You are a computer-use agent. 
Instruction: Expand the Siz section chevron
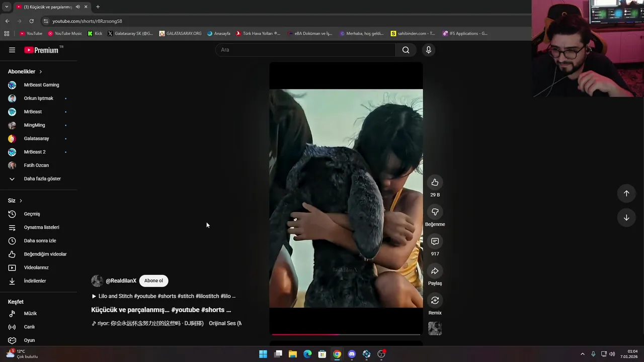[x=21, y=201]
